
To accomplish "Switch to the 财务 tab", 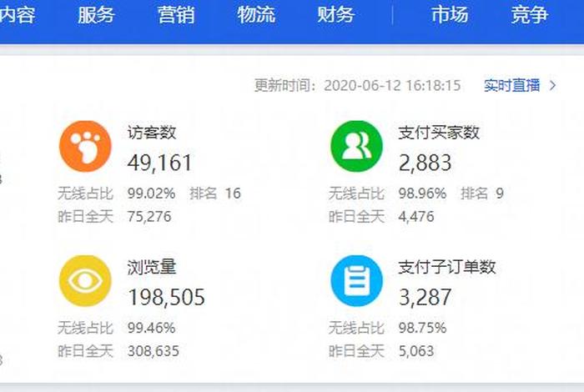I will [x=336, y=15].
